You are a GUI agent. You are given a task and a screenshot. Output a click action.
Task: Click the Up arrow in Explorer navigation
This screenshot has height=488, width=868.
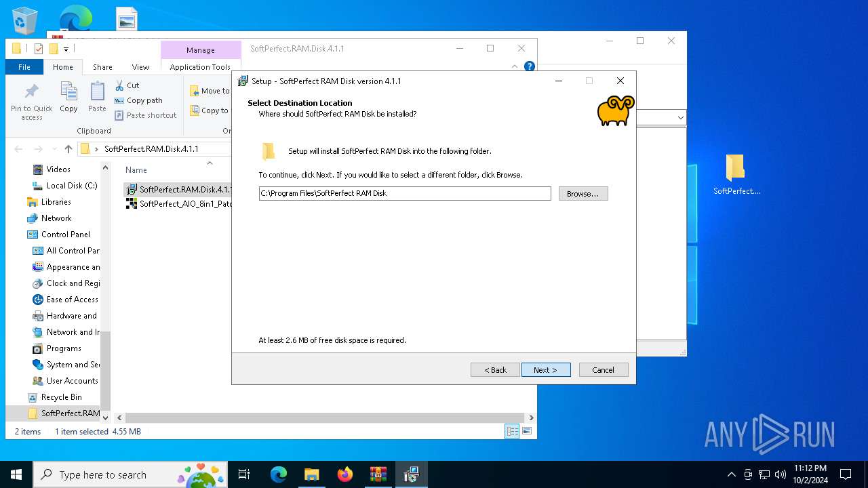click(x=68, y=149)
